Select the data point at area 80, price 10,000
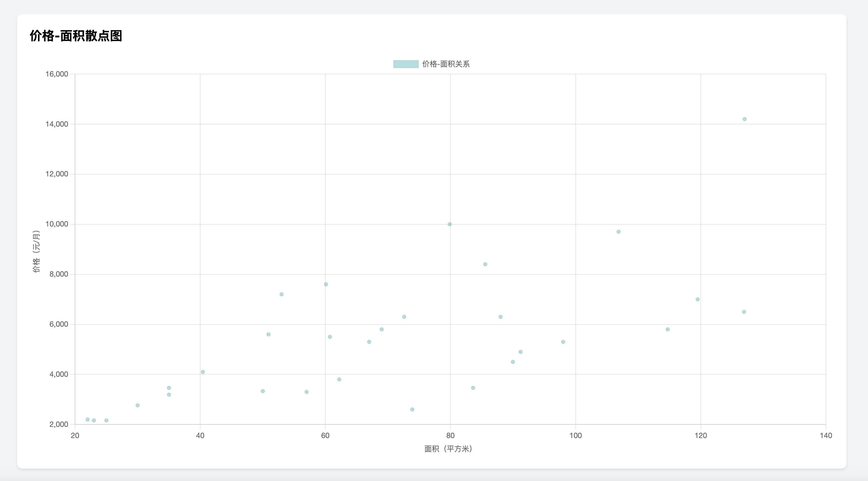This screenshot has height=481, width=868. coord(450,224)
